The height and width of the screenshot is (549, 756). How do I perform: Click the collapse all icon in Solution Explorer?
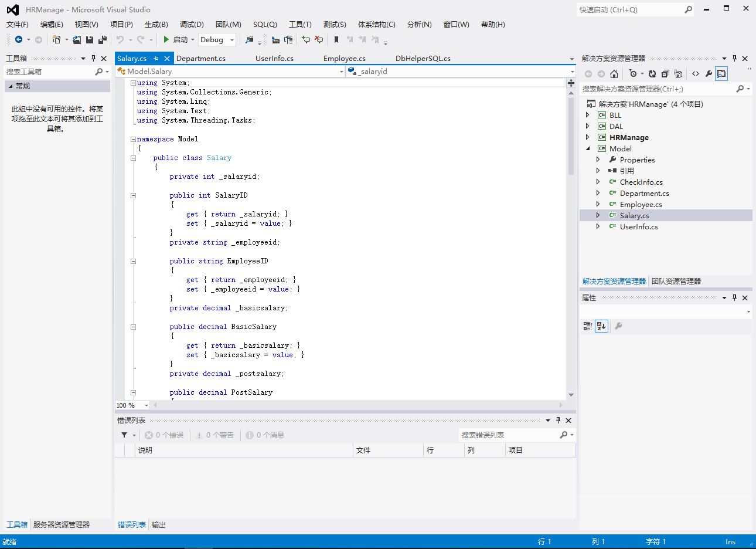pyautogui.click(x=665, y=74)
